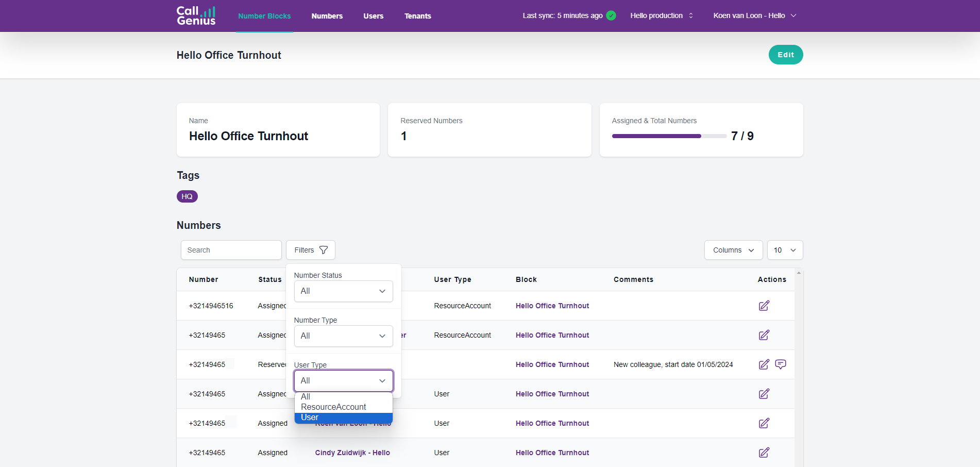The image size is (980, 467).
Task: Open Hello production tenant selector
Action: 662,15
